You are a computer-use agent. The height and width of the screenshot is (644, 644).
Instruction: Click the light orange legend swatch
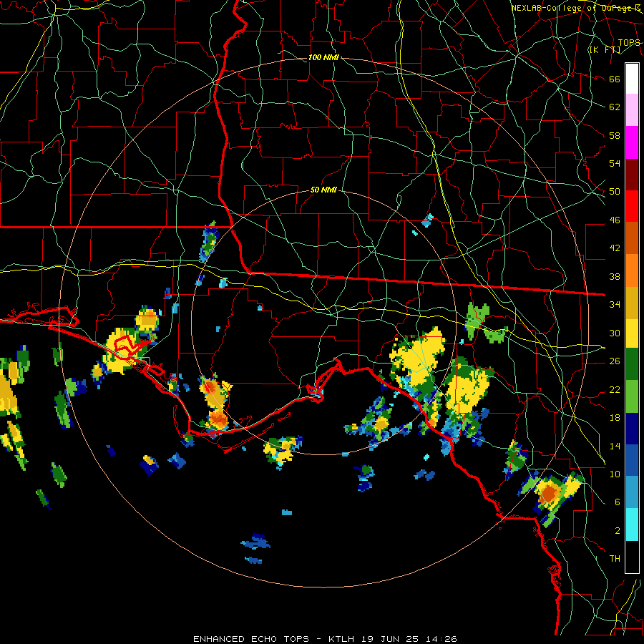coord(632,270)
